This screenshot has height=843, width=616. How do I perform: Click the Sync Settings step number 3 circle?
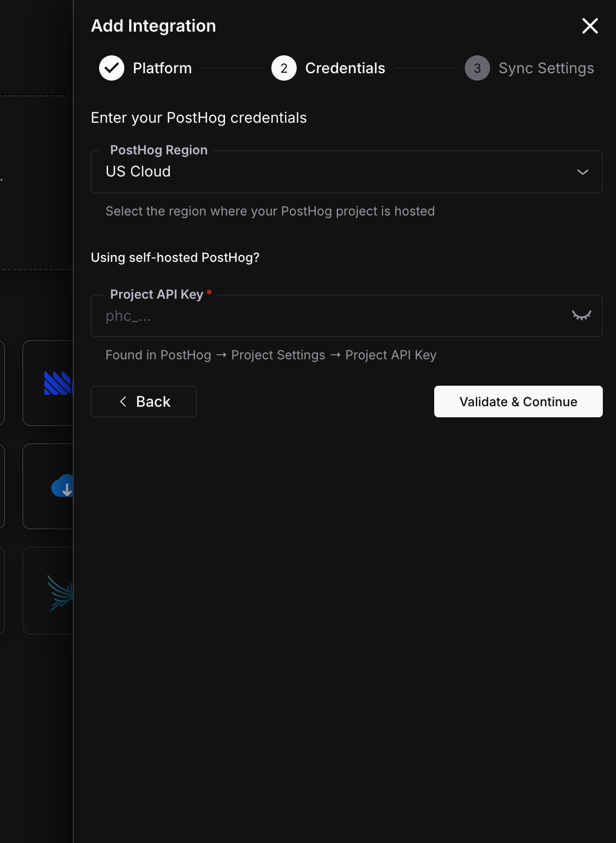pos(477,68)
